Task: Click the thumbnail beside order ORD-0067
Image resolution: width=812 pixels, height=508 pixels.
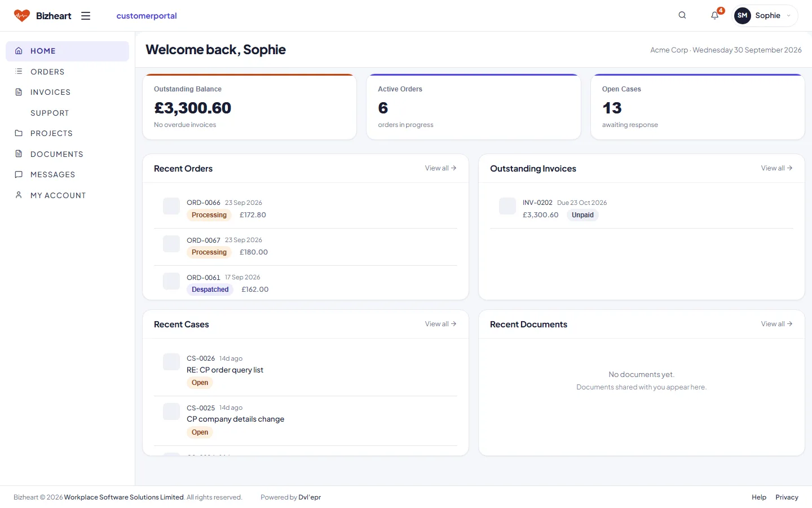Action: pos(171,244)
